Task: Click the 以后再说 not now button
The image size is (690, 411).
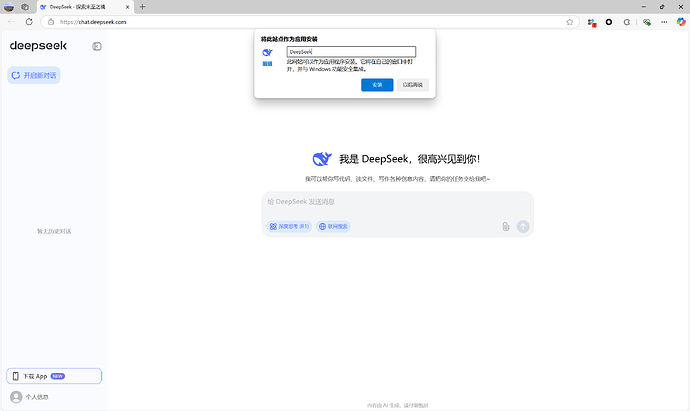Action: (x=412, y=85)
